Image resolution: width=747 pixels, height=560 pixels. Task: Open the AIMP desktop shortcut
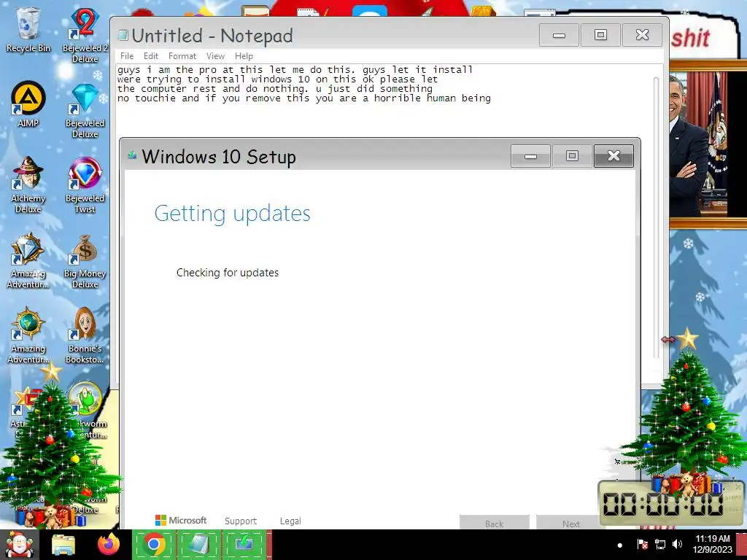[x=28, y=104]
